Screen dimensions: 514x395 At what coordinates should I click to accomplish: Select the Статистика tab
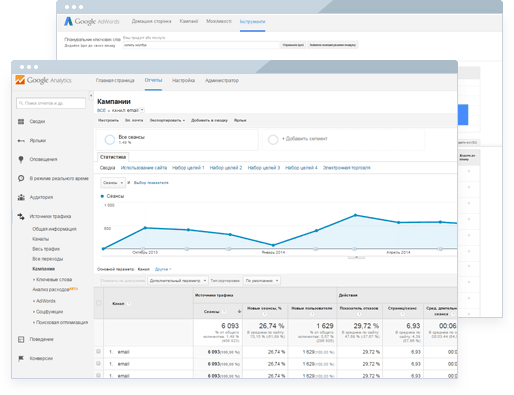tap(113, 157)
